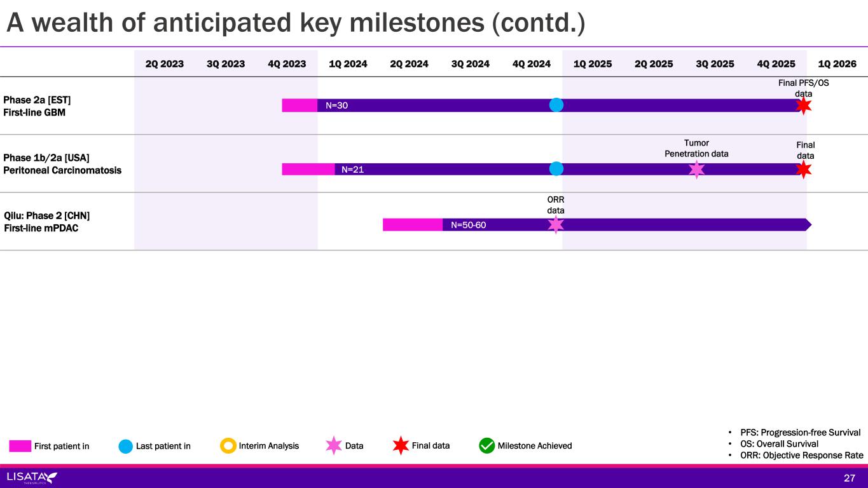Image resolution: width=868 pixels, height=488 pixels.
Task: Click the Phase 2a [EST] First-line GBM label
Action: click(35, 106)
